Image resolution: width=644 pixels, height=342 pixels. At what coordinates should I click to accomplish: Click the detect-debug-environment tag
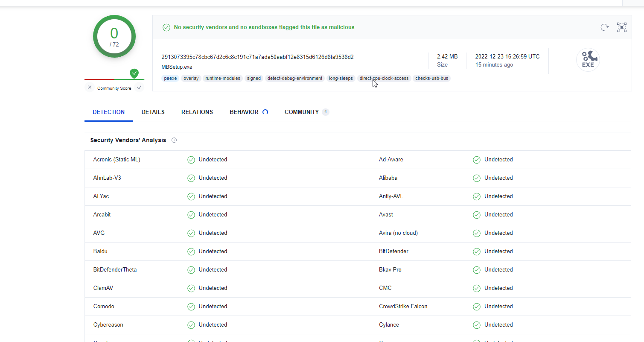(295, 79)
